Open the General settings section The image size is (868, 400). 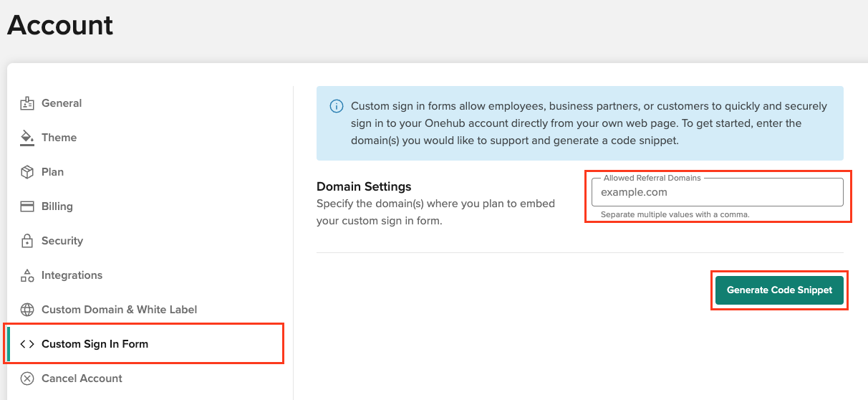(x=62, y=103)
